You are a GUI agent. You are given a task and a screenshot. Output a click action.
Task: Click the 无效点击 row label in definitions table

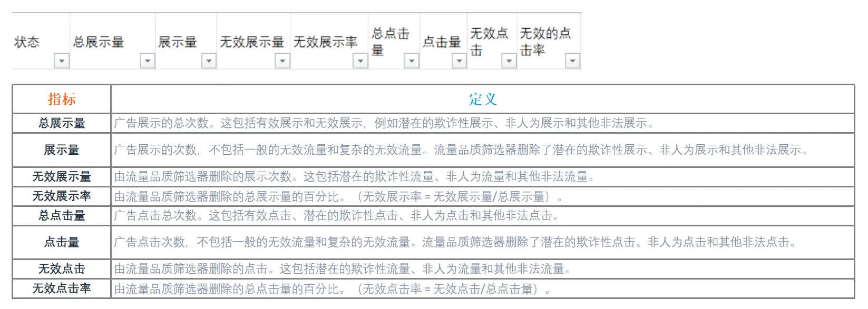tap(62, 268)
